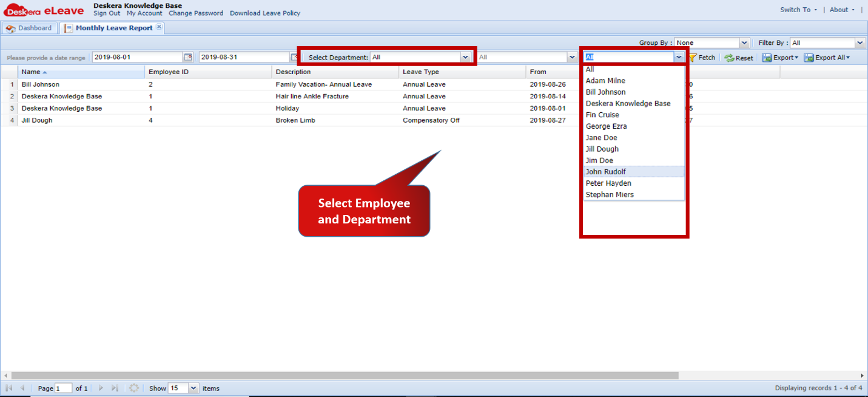The width and height of the screenshot is (868, 397).
Task: Click the From column header
Action: [x=554, y=72]
